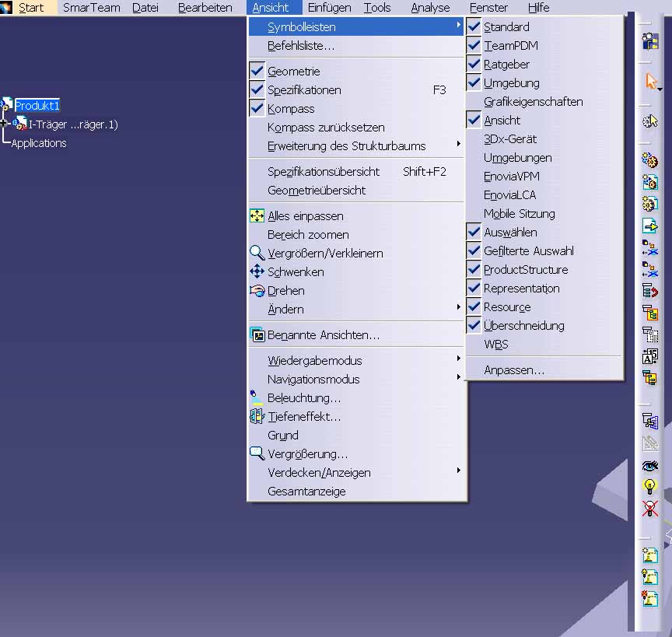Click the dotted-box tree selection icon
672x637 pixels.
(650, 334)
